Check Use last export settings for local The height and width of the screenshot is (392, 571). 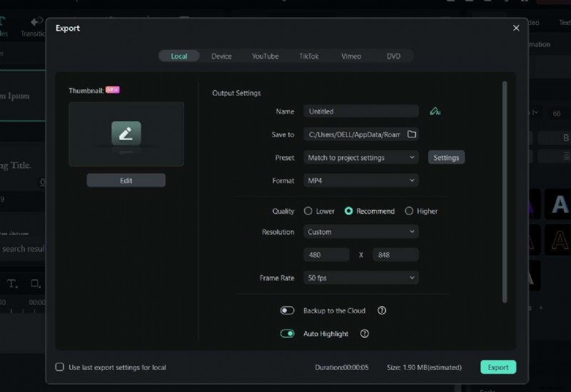(60, 367)
